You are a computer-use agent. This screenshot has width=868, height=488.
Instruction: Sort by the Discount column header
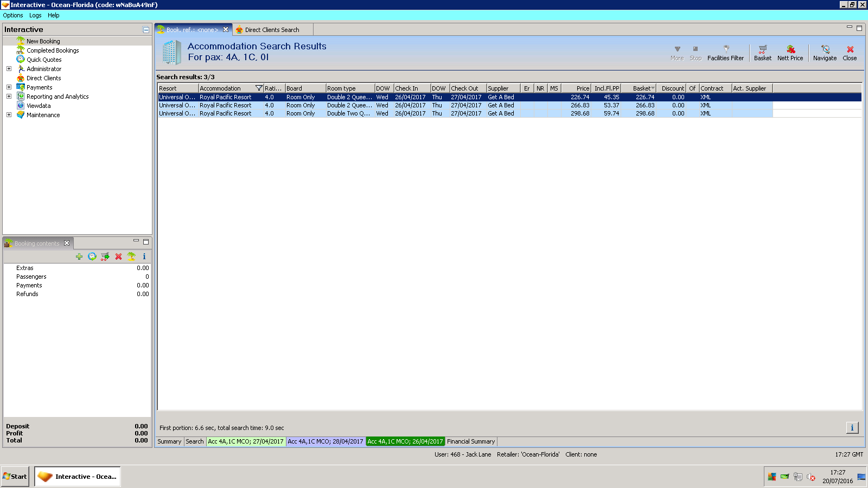tap(671, 88)
